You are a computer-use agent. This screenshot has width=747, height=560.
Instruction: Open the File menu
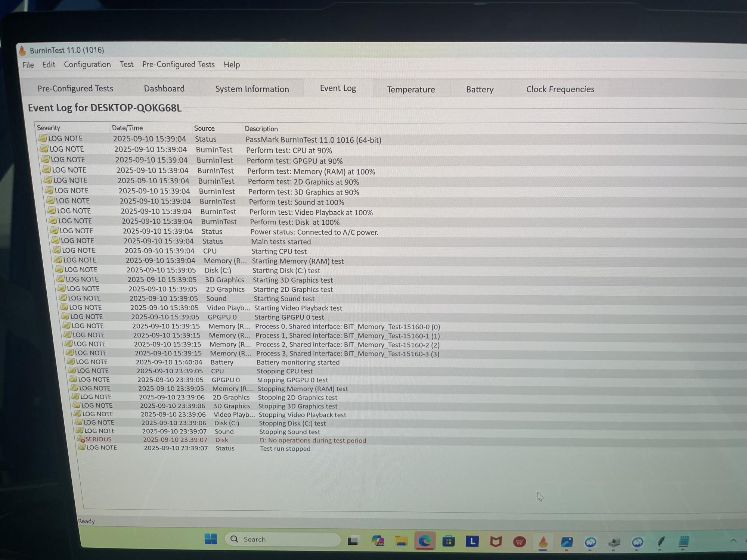[x=28, y=65]
